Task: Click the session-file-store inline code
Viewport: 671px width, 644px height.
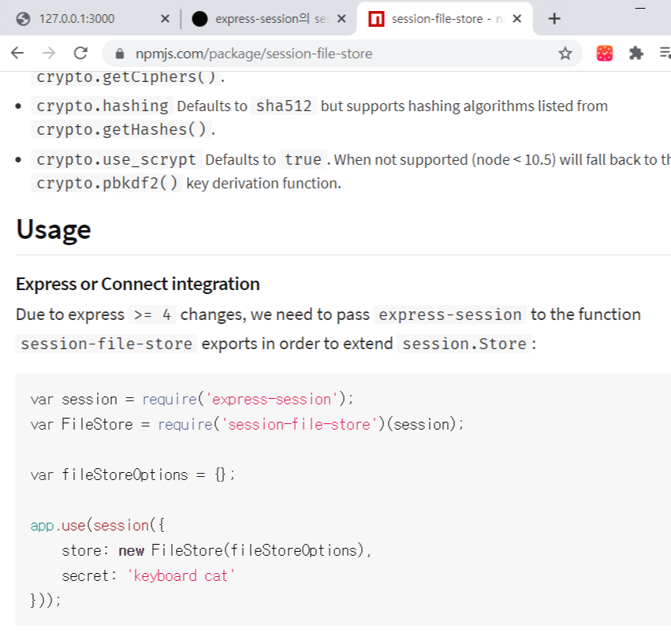Action: [106, 344]
